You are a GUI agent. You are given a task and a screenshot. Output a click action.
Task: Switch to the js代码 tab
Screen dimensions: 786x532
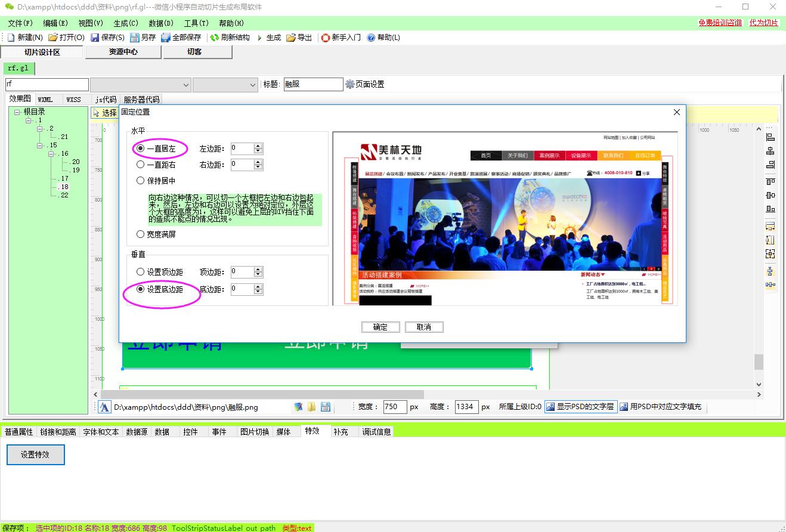pos(106,100)
